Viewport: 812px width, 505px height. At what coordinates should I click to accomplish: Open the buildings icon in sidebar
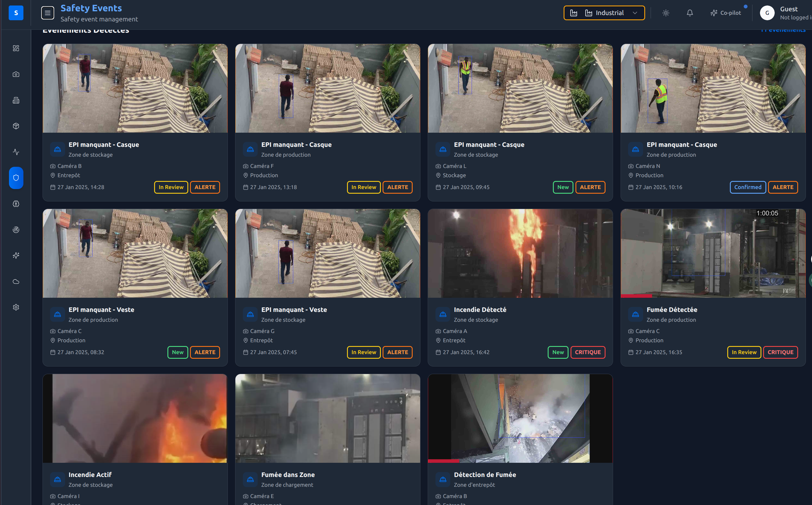16,100
